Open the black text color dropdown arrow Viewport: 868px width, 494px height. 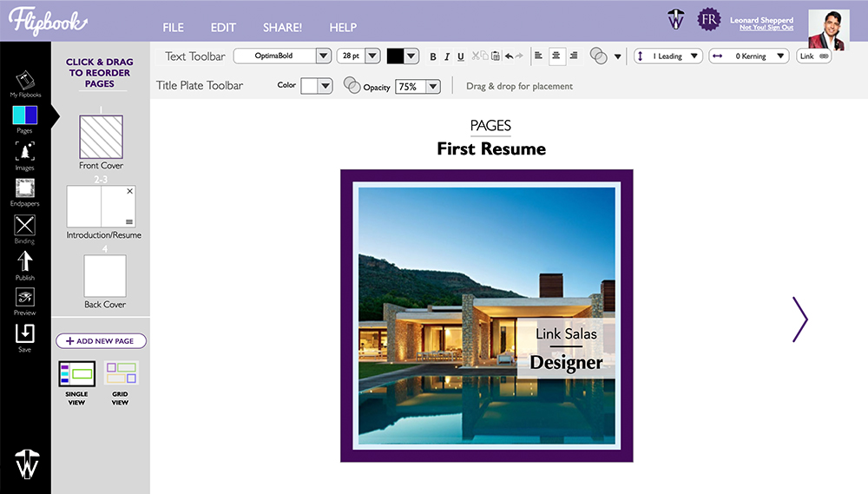click(x=411, y=56)
